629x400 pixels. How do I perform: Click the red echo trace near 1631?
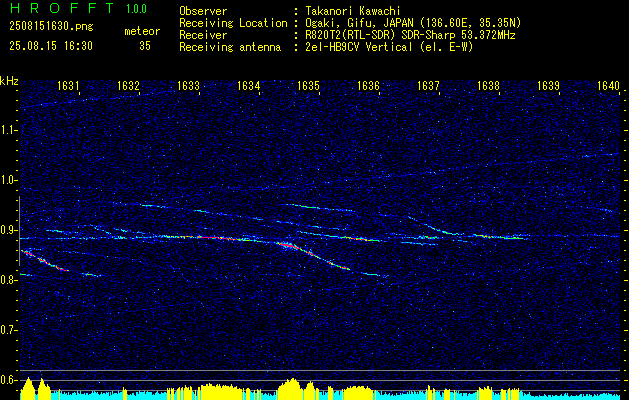pos(45,261)
